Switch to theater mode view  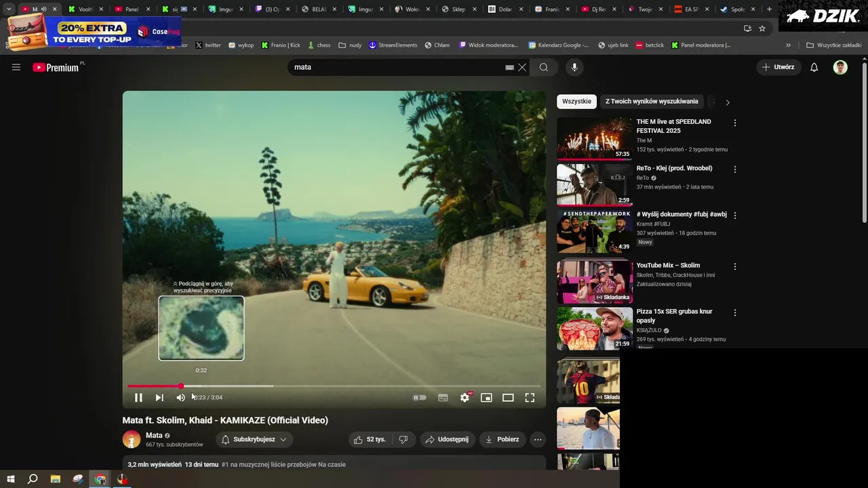tap(508, 398)
